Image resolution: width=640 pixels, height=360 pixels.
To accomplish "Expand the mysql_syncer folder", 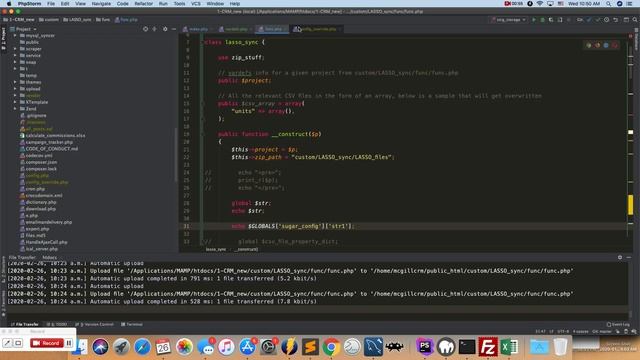I will pyautogui.click(x=15, y=36).
